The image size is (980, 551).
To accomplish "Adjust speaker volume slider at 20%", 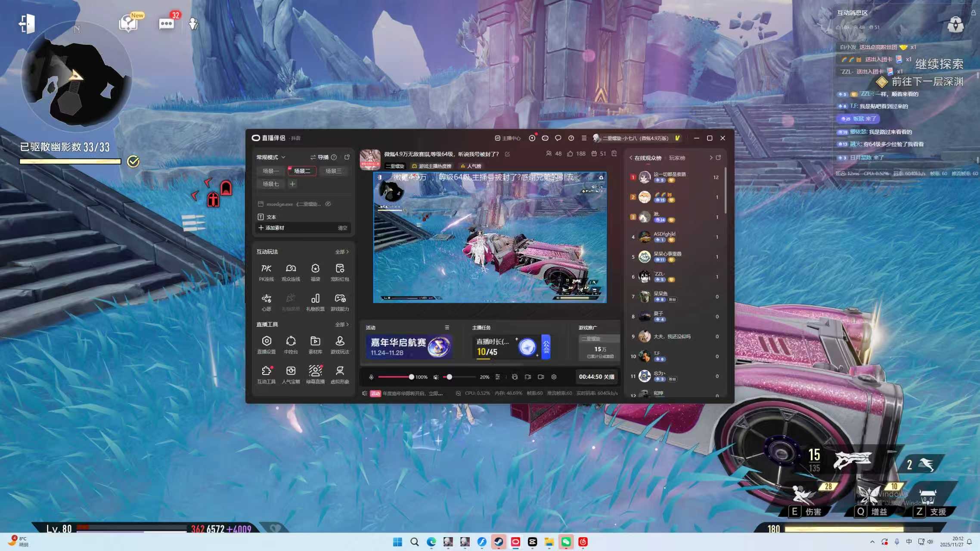I will pyautogui.click(x=449, y=377).
